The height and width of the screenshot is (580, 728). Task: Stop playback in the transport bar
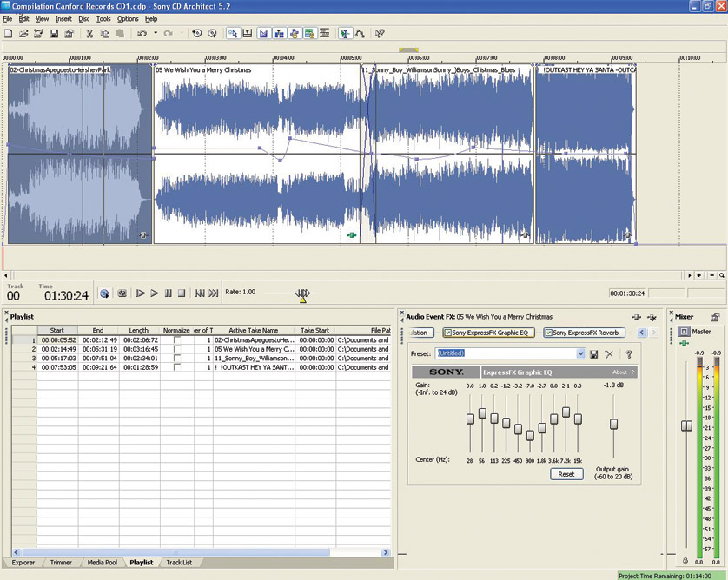[x=182, y=293]
